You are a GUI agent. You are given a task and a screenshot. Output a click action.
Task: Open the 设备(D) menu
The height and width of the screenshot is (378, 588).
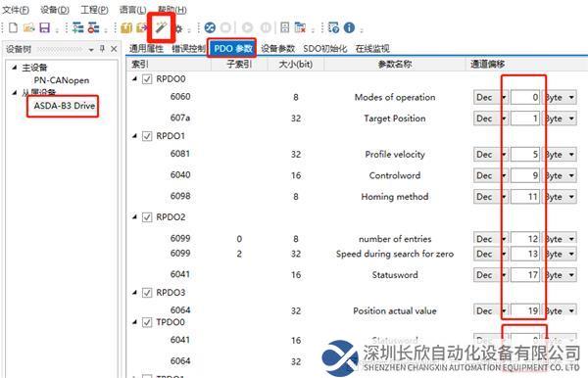click(55, 10)
